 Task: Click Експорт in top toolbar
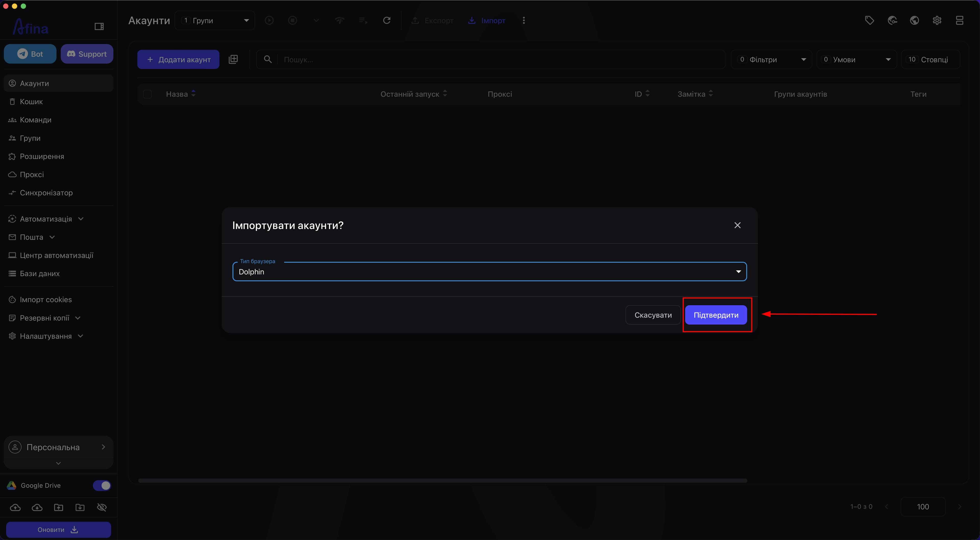coord(432,21)
